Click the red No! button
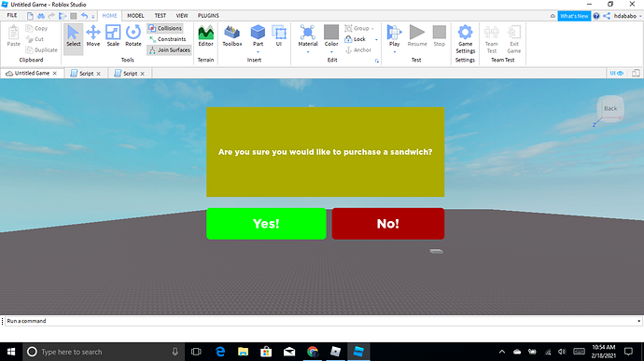Image resolution: width=644 pixels, height=361 pixels. tap(388, 224)
